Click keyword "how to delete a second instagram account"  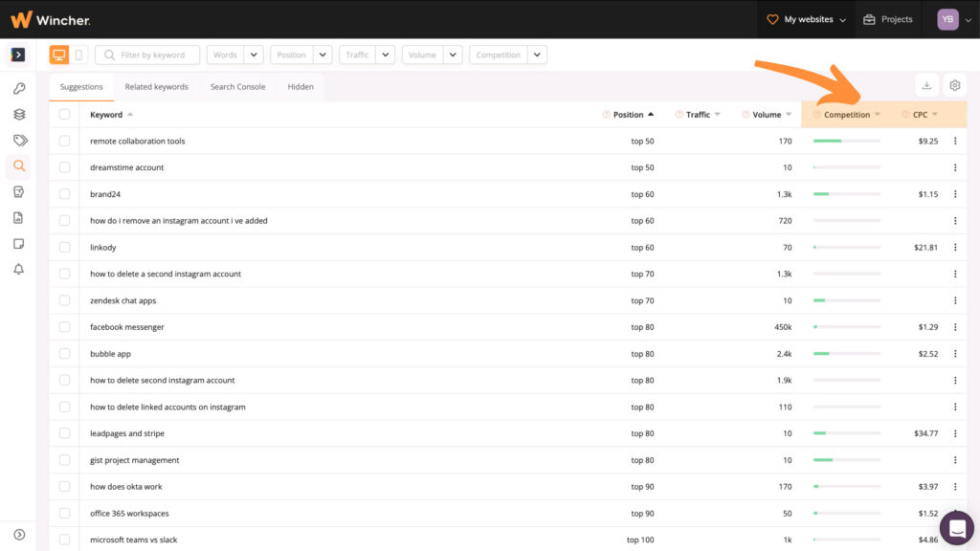(166, 275)
